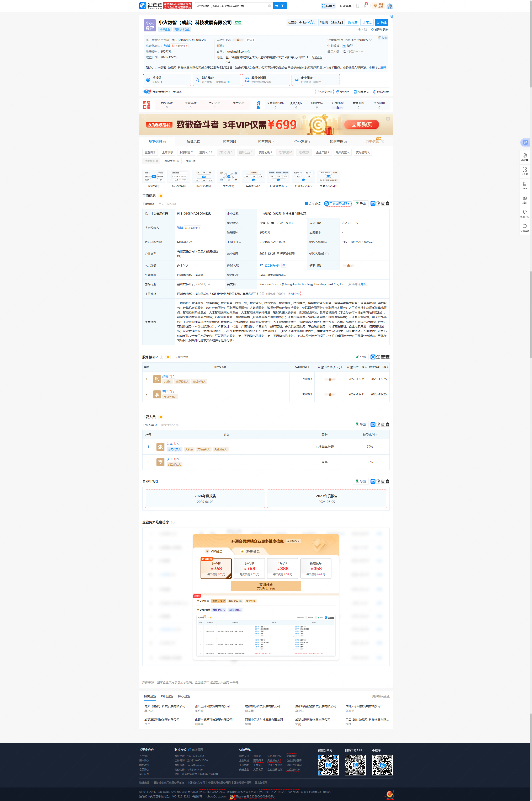
Task: Open the QR code corner icon
Action: (390, 16)
